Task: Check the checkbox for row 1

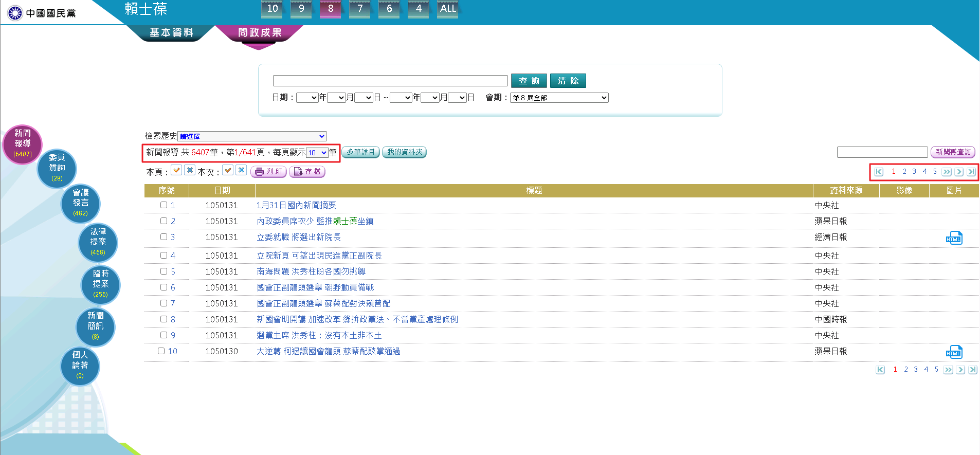Action: coord(164,205)
